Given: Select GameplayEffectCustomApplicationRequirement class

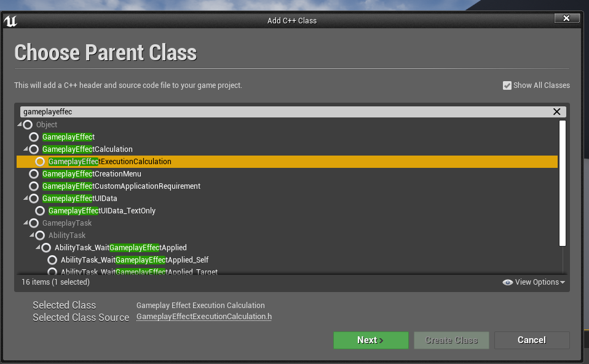Looking at the screenshot, I should [x=121, y=186].
